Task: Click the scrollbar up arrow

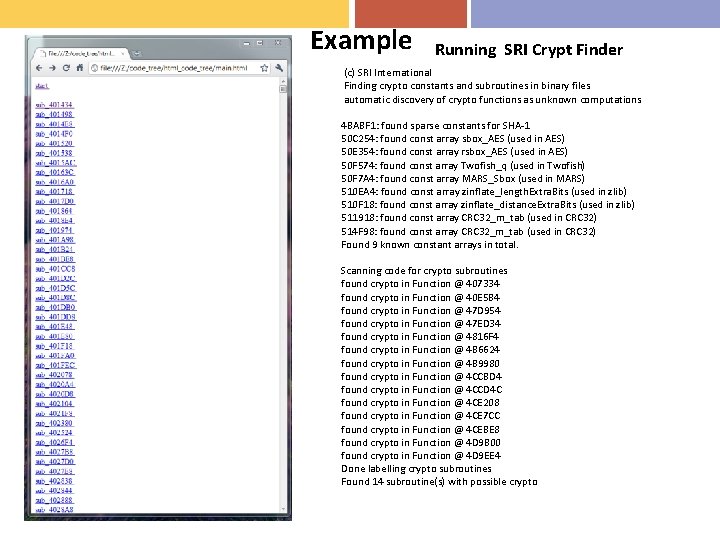Action: (x=283, y=81)
